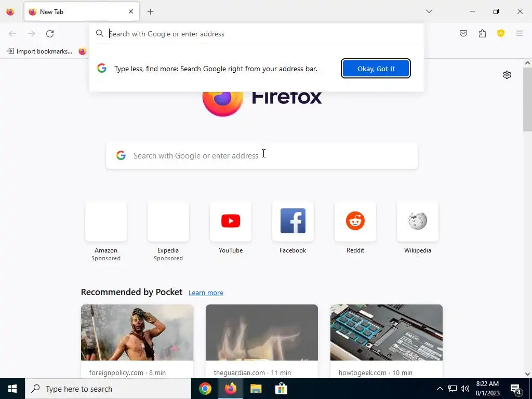Expand the list all tabs chevron
The image size is (532, 399).
(429, 11)
